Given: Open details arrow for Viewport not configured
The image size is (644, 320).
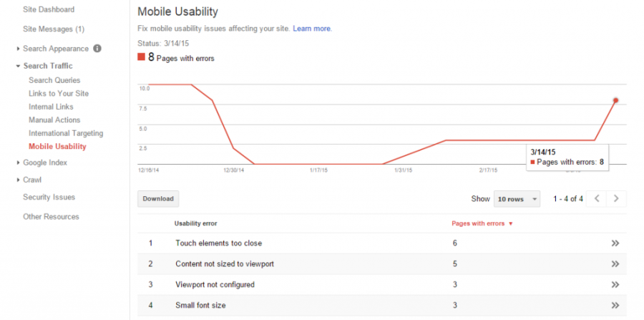Looking at the screenshot, I should click(615, 284).
